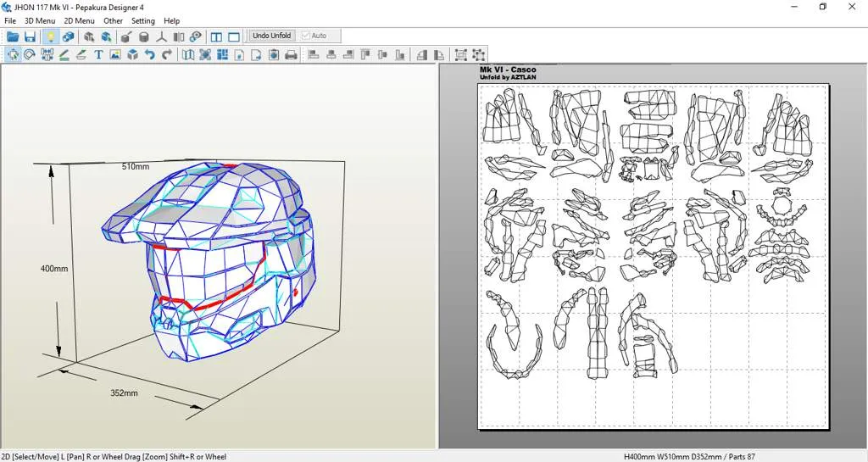The width and height of the screenshot is (868, 462).
Task: Toggle the Auto checkbox
Action: click(306, 36)
